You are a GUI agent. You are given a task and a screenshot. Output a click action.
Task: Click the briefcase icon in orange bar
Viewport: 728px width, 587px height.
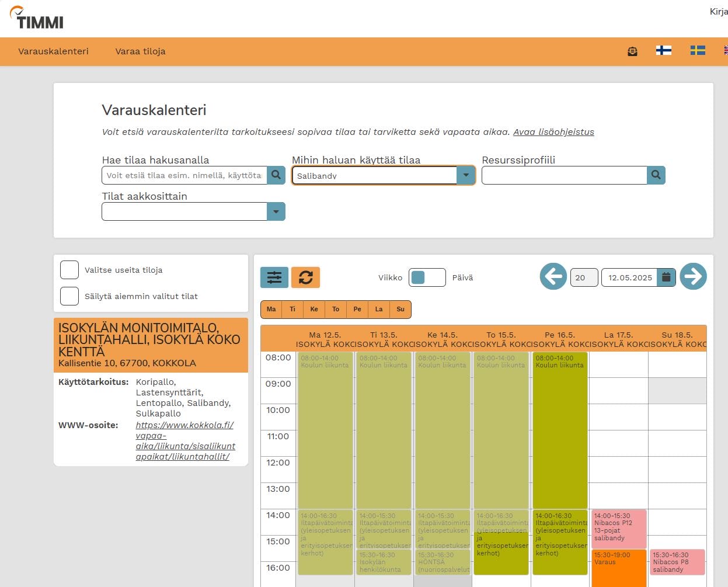632,51
